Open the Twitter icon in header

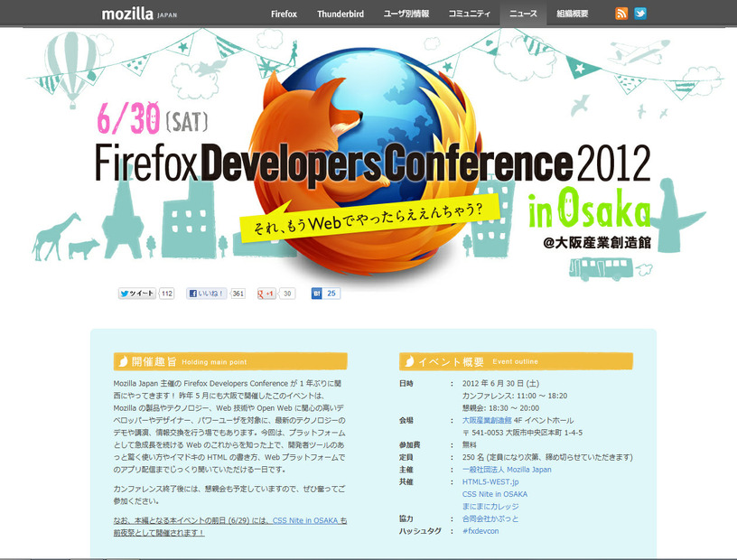click(640, 14)
